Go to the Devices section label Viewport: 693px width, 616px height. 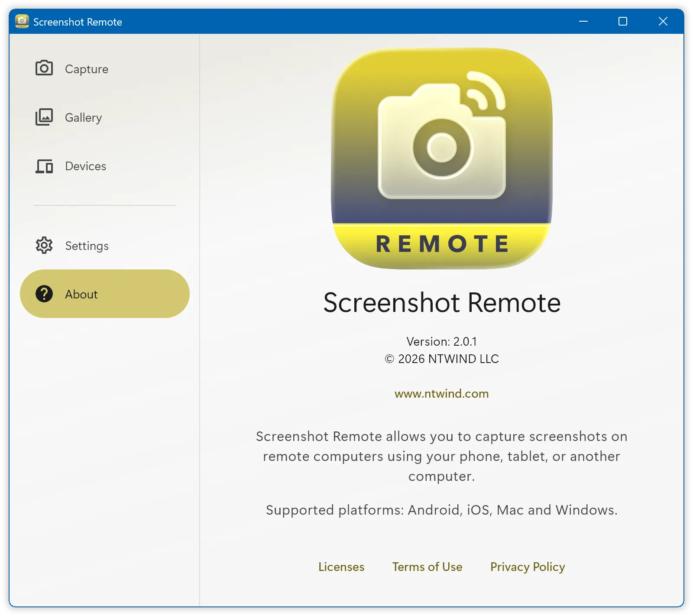pos(86,166)
